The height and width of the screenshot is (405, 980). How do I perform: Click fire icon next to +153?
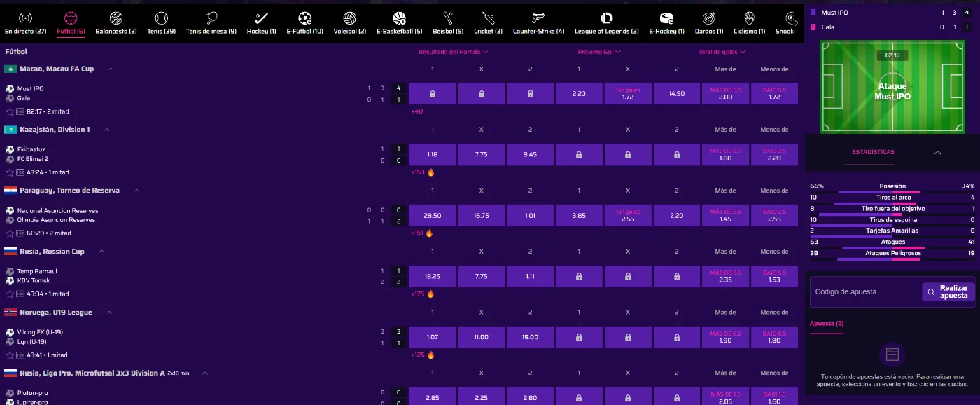(x=430, y=172)
